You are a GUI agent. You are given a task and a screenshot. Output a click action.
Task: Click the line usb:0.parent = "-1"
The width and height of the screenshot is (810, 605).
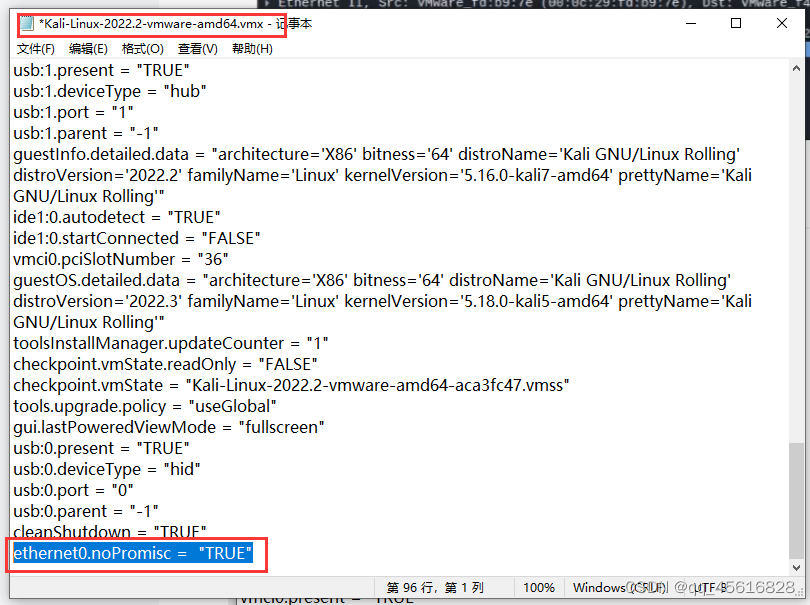pos(86,511)
